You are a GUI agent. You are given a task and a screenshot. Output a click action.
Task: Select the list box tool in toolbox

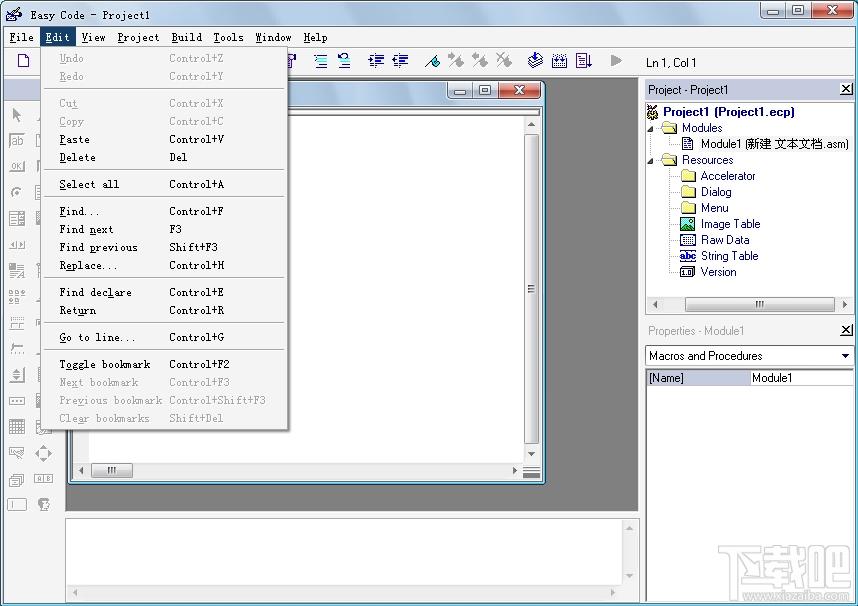[x=17, y=219]
